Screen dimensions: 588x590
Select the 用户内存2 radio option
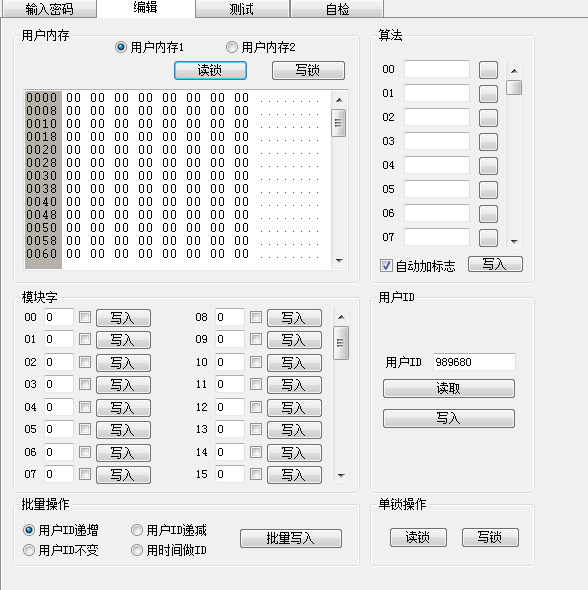click(261, 47)
